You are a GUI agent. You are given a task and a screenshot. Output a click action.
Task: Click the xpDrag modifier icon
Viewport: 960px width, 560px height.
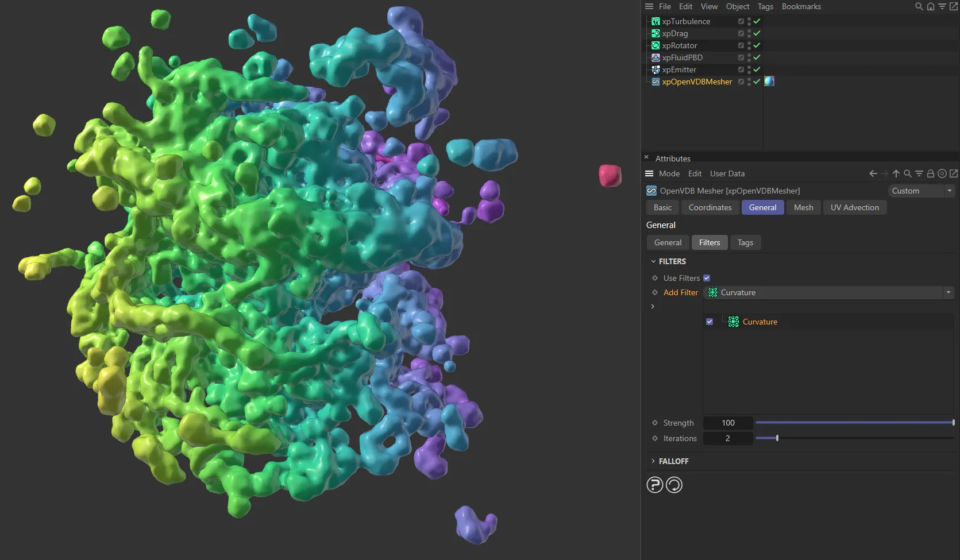[656, 33]
